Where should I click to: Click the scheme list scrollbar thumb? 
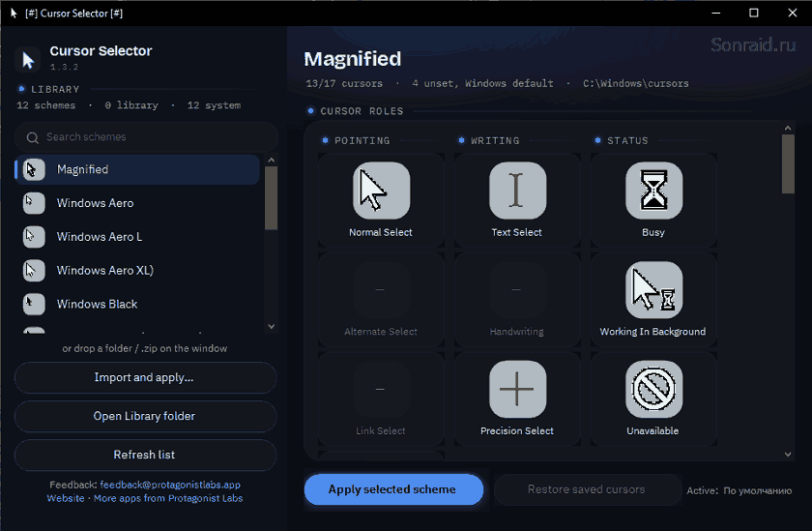pos(271,198)
